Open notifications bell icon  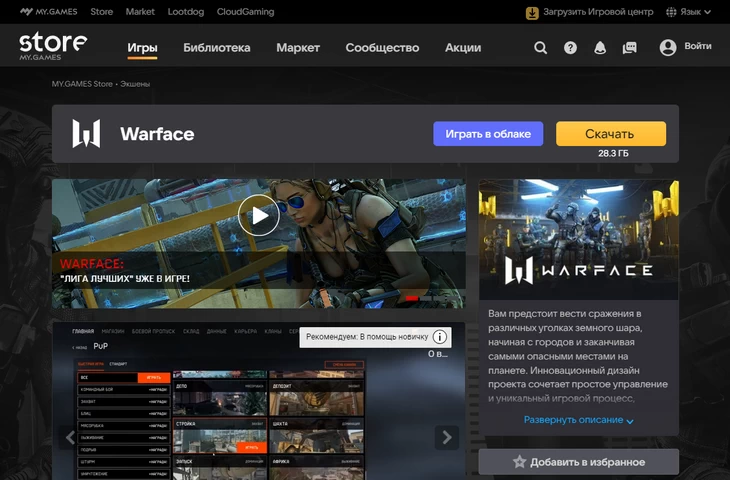tap(600, 47)
